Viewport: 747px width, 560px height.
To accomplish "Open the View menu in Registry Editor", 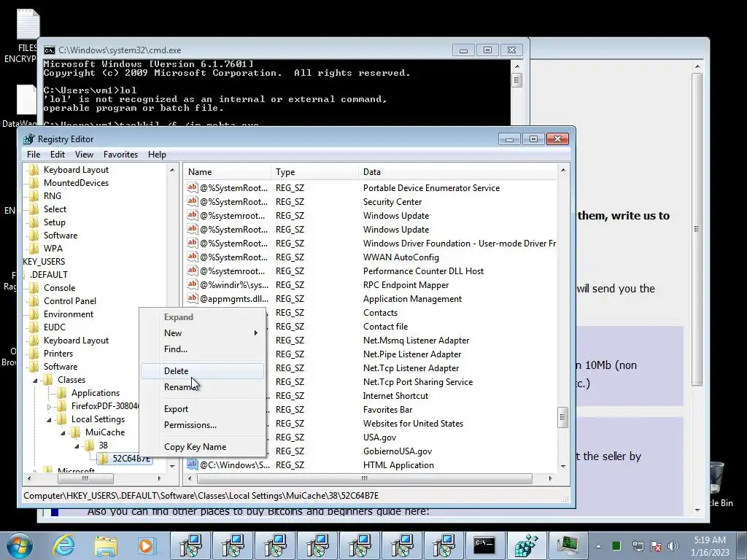I will pyautogui.click(x=84, y=155).
